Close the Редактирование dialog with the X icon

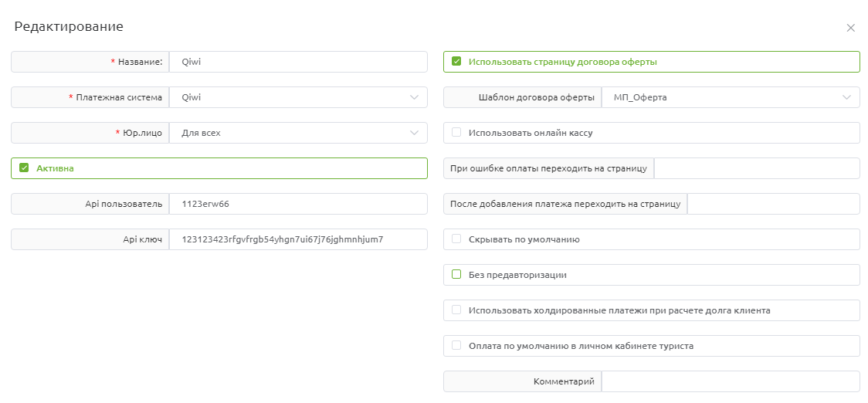point(851,29)
